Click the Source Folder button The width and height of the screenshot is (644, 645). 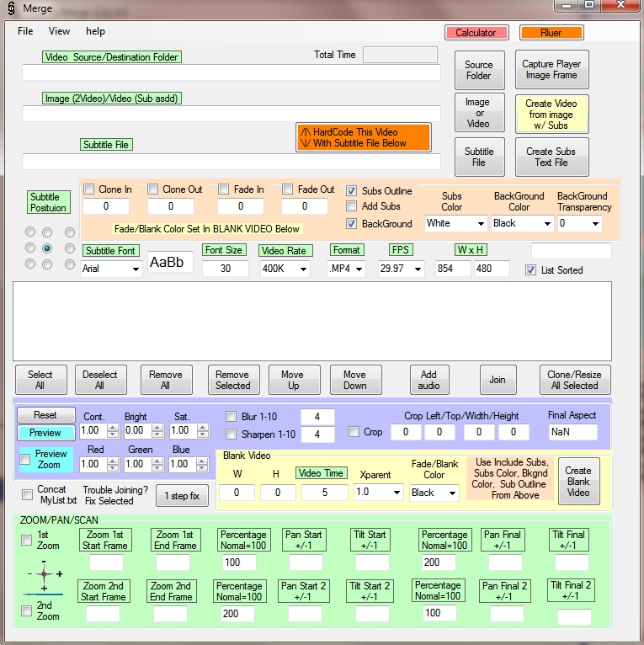pos(479,70)
